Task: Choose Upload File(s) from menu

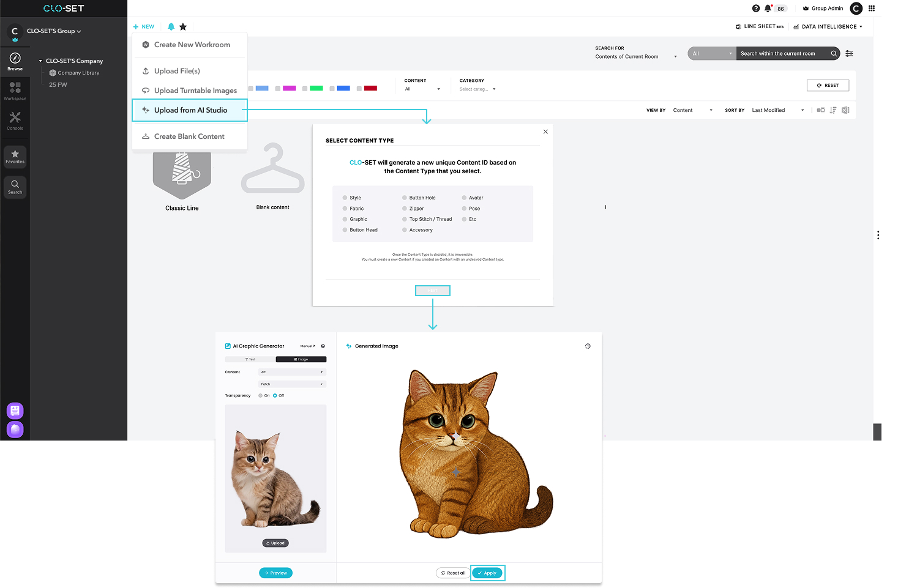Action: click(190, 71)
